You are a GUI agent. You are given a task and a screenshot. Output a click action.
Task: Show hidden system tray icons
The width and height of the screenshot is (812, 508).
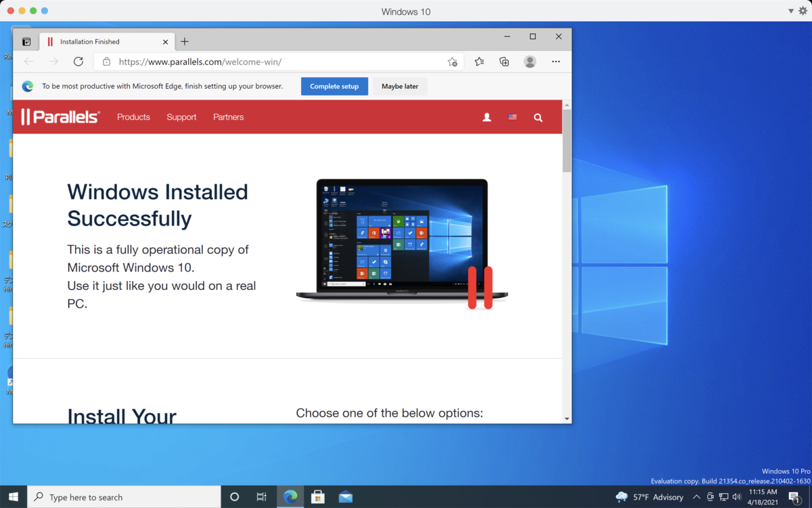696,497
